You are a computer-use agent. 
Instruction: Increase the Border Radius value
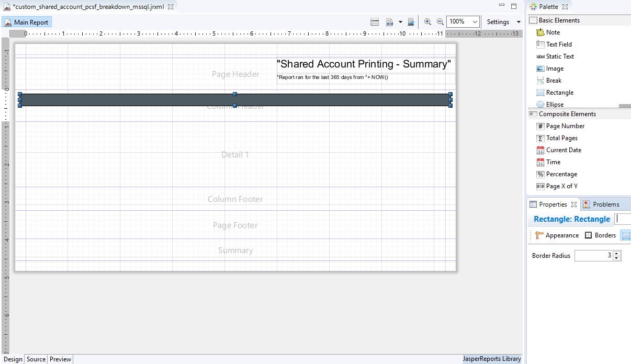(x=617, y=254)
